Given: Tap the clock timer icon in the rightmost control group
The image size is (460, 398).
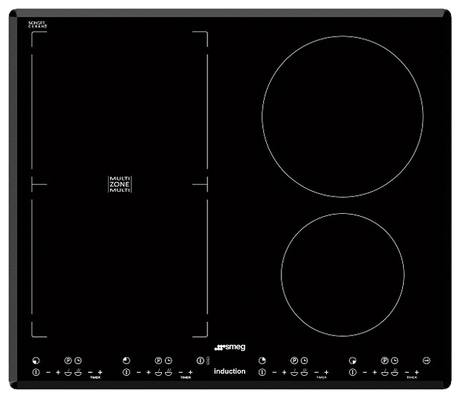Looking at the screenshot, I should (x=394, y=360).
